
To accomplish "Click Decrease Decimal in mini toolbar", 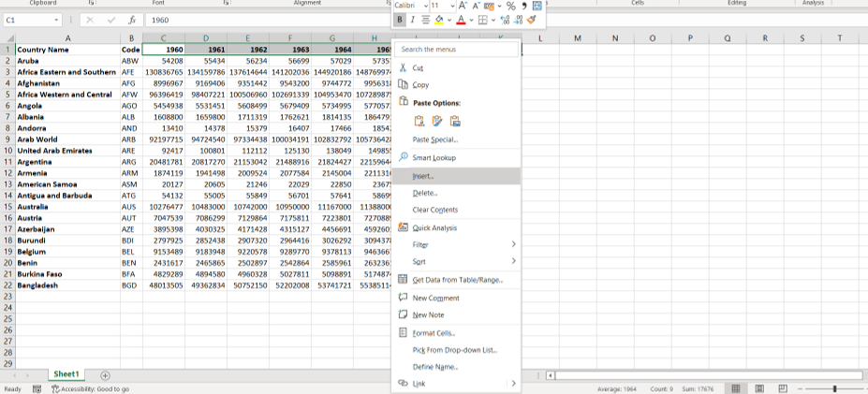I will tap(518, 20).
